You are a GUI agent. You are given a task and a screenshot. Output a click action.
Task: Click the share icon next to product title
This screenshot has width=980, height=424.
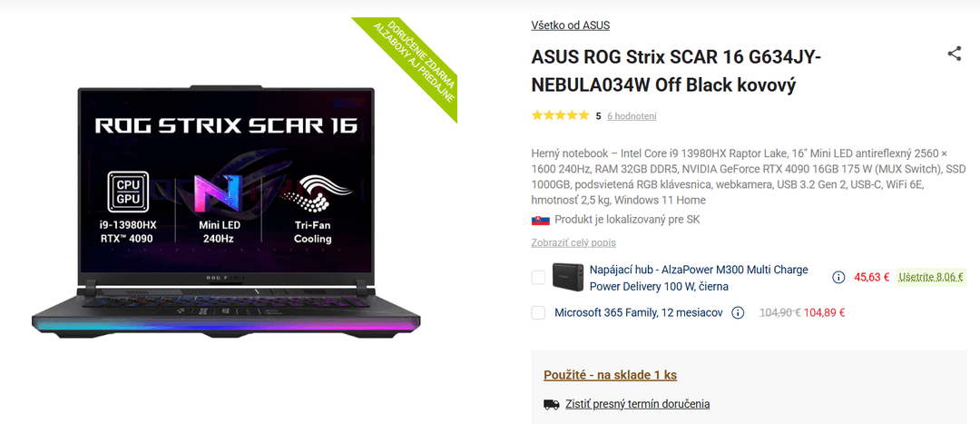coord(954,54)
